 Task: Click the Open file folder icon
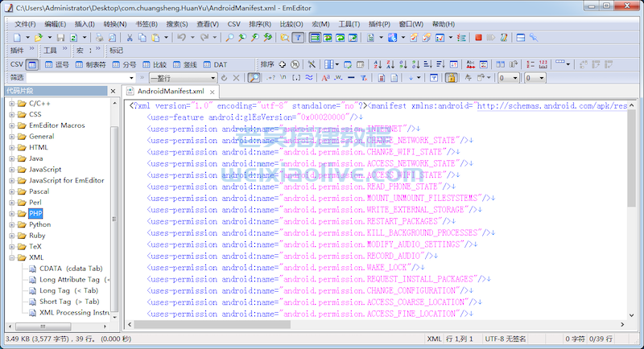(x=38, y=38)
